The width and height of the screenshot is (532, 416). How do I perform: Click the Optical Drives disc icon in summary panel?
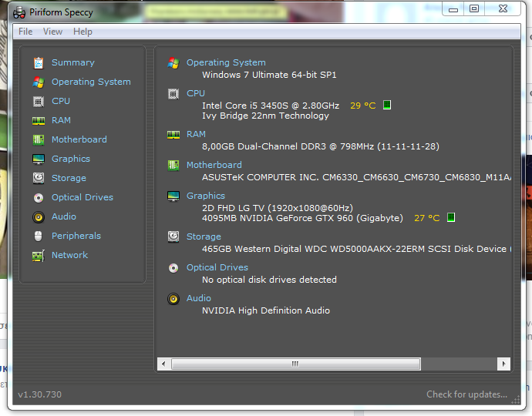173,268
